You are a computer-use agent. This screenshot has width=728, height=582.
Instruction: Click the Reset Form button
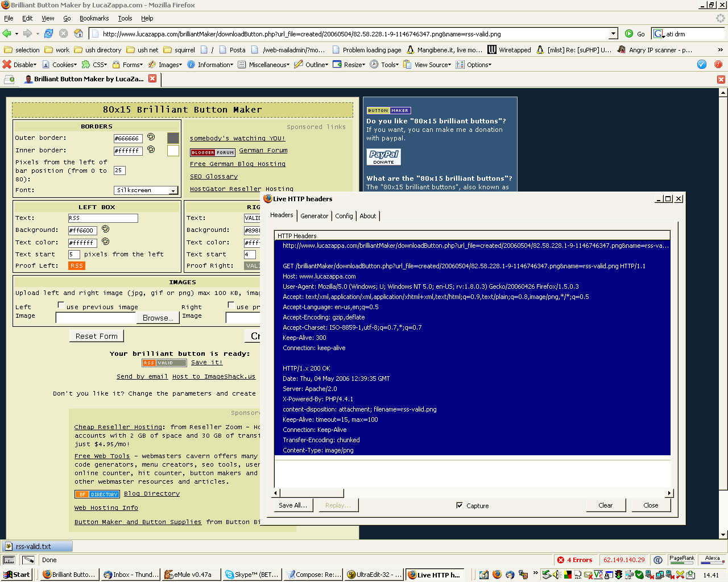(96, 336)
